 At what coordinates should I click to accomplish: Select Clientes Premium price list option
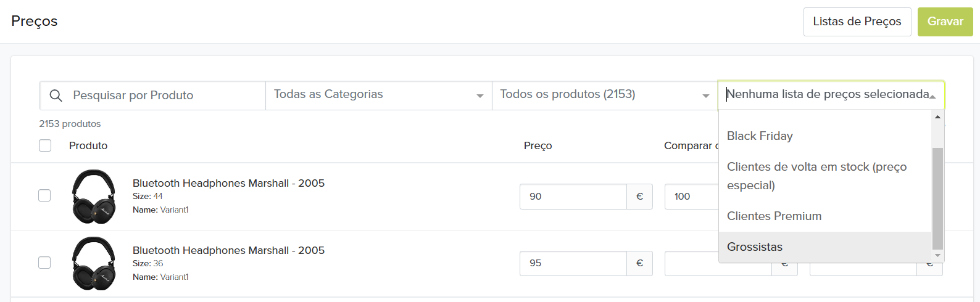774,216
